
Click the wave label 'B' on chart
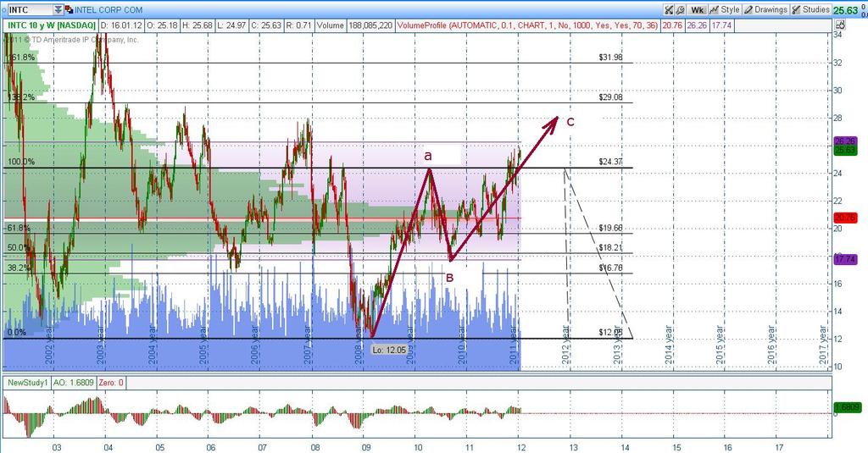(x=449, y=278)
